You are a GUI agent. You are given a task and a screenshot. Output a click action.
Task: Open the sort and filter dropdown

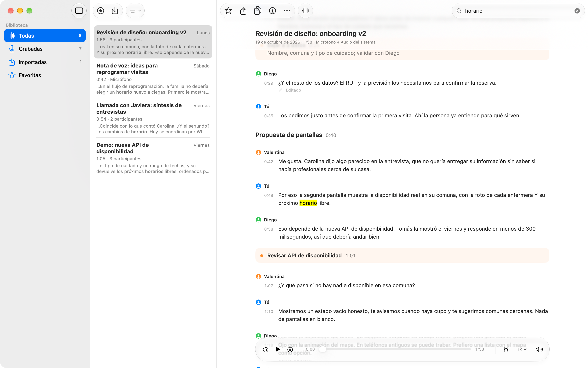pyautogui.click(x=135, y=11)
